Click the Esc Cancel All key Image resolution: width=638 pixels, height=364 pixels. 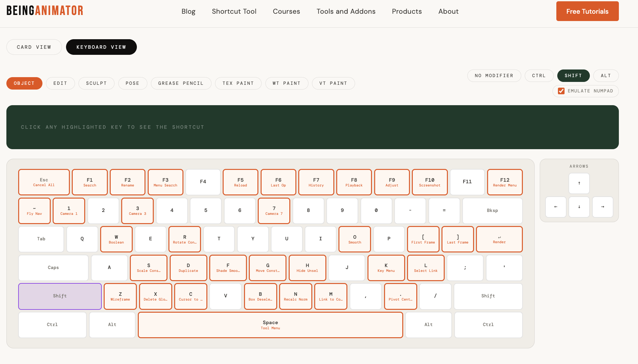click(44, 182)
